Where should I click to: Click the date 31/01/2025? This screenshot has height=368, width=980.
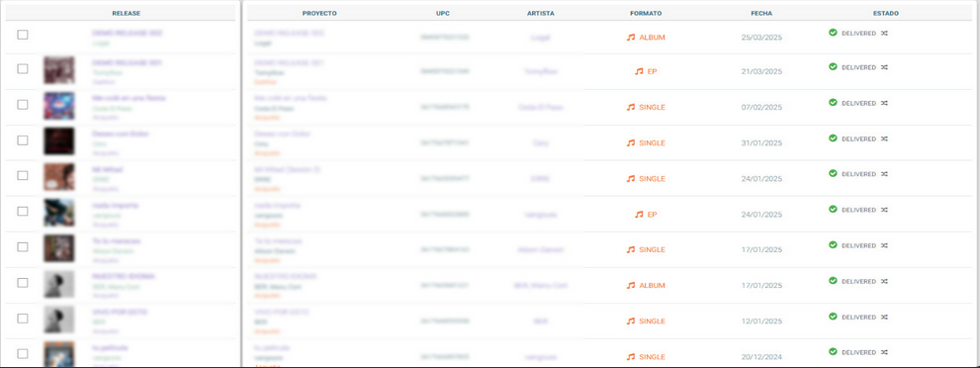click(x=761, y=143)
